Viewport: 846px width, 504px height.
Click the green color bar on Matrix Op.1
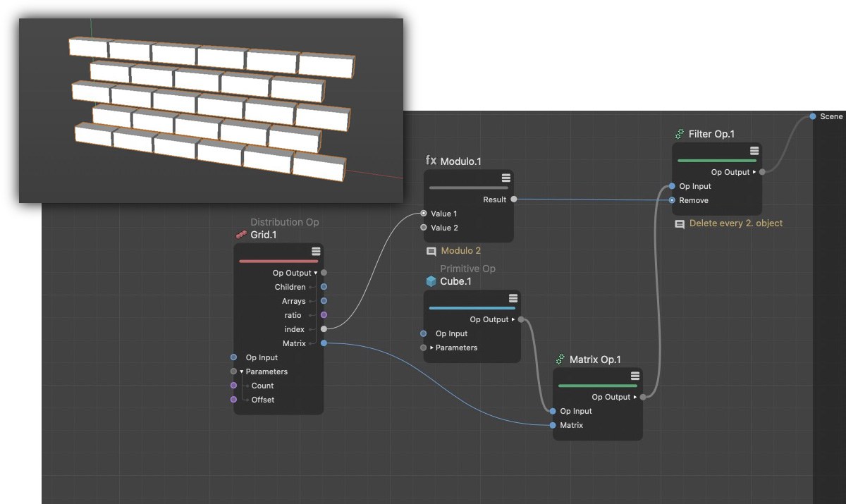coord(597,386)
